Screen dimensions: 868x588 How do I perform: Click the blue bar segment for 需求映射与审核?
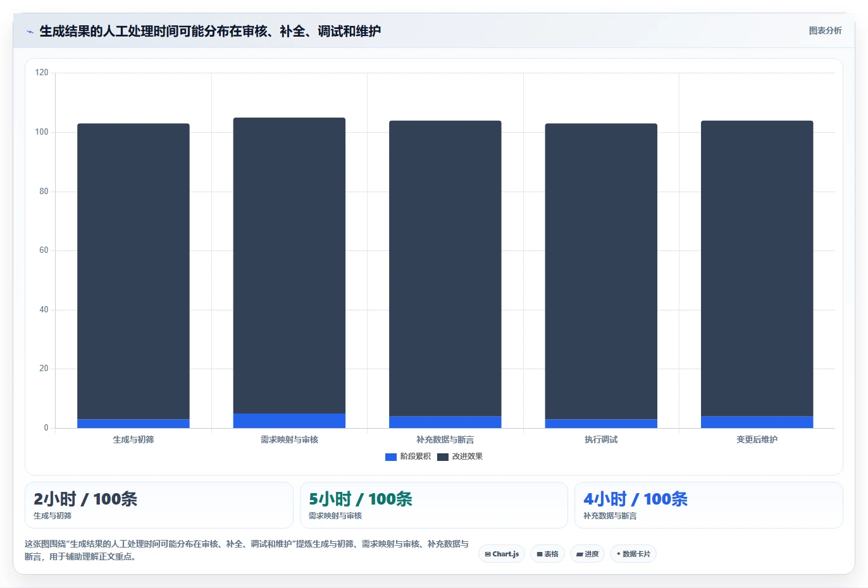[289, 421]
